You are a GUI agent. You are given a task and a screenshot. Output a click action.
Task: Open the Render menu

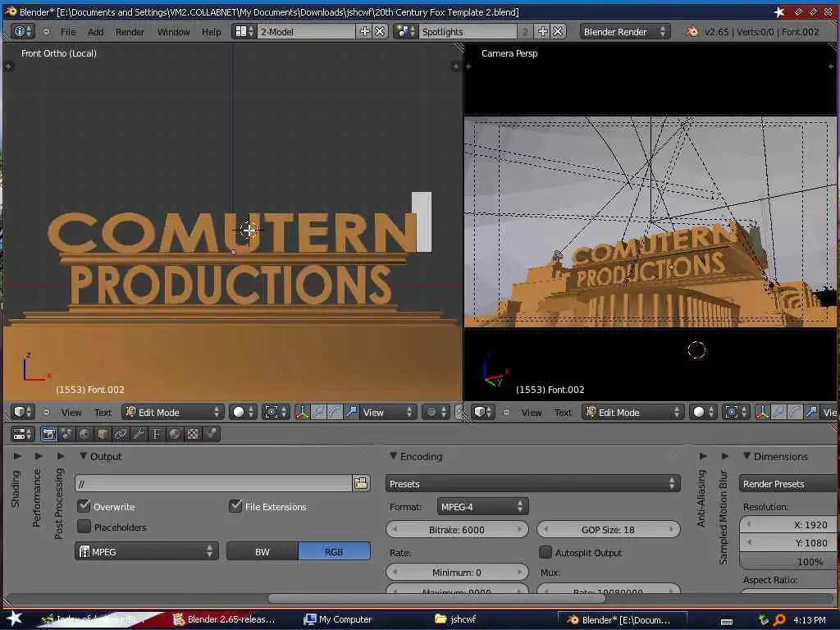[x=130, y=32]
